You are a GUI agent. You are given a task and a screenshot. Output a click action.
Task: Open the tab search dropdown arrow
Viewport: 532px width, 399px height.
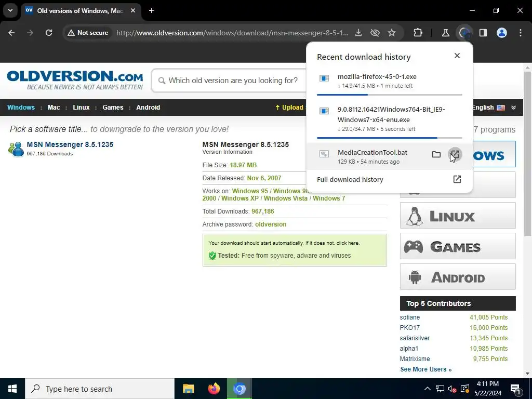[10, 10]
